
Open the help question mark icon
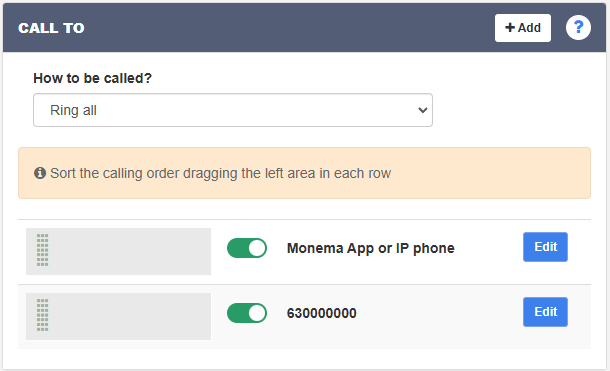[578, 28]
